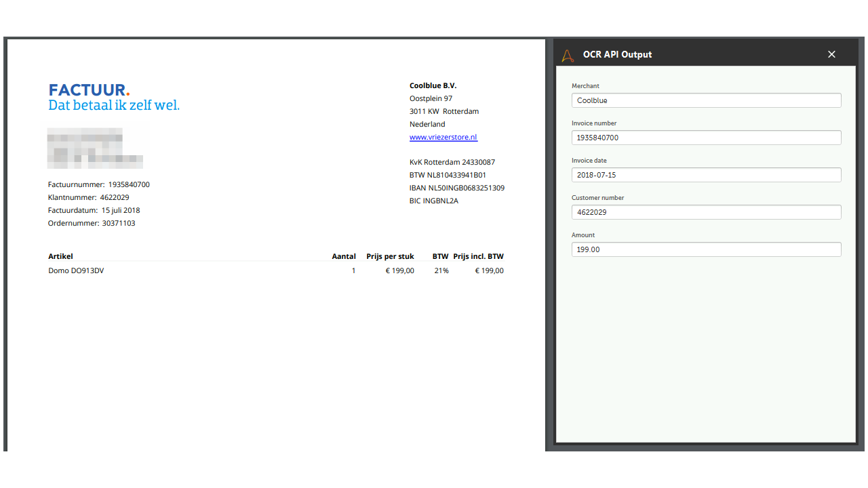
Task: Open the www.vriezerstore.nl link
Action: (x=443, y=137)
